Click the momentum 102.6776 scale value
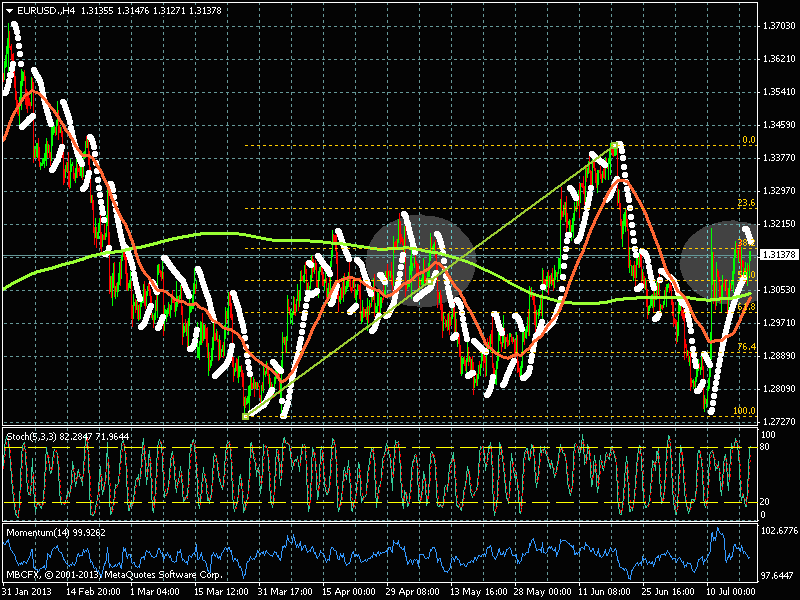 tap(778, 530)
